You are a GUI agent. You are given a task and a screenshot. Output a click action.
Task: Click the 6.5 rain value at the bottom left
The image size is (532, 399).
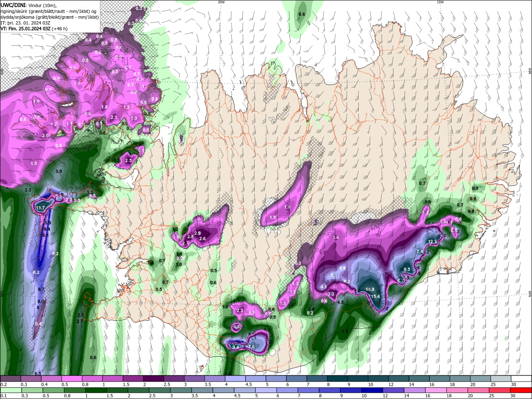click(x=38, y=374)
